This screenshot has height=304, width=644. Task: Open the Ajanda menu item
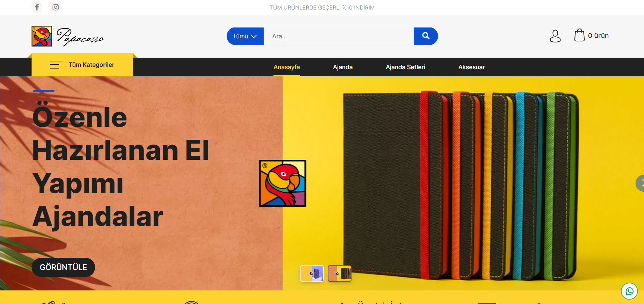(343, 67)
